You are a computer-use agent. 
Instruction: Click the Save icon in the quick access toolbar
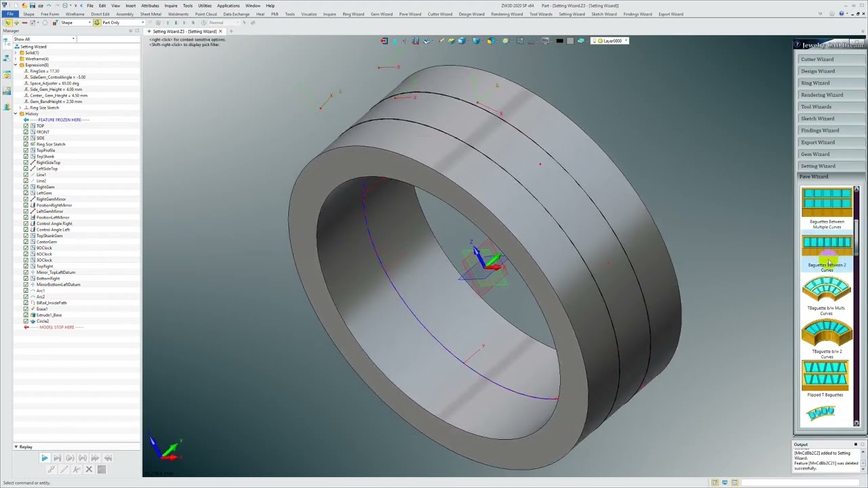tap(32, 5)
